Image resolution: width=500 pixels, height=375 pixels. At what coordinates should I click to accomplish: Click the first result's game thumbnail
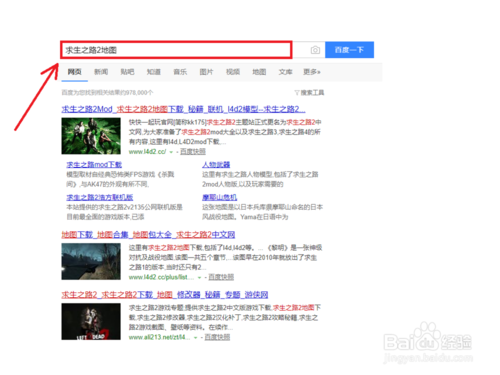(91, 136)
